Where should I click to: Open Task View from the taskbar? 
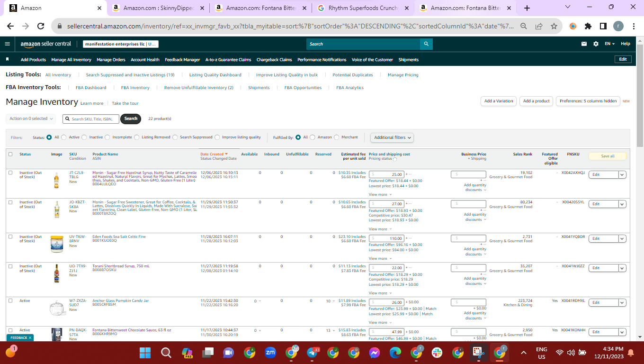coord(207,353)
